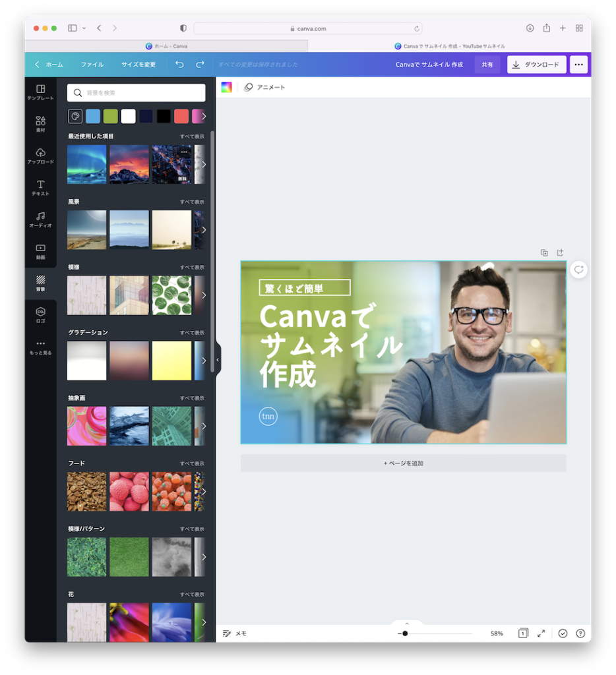The width and height of the screenshot is (616, 675).
Task: Expand グラデーション row with right chevron
Action: 203,361
